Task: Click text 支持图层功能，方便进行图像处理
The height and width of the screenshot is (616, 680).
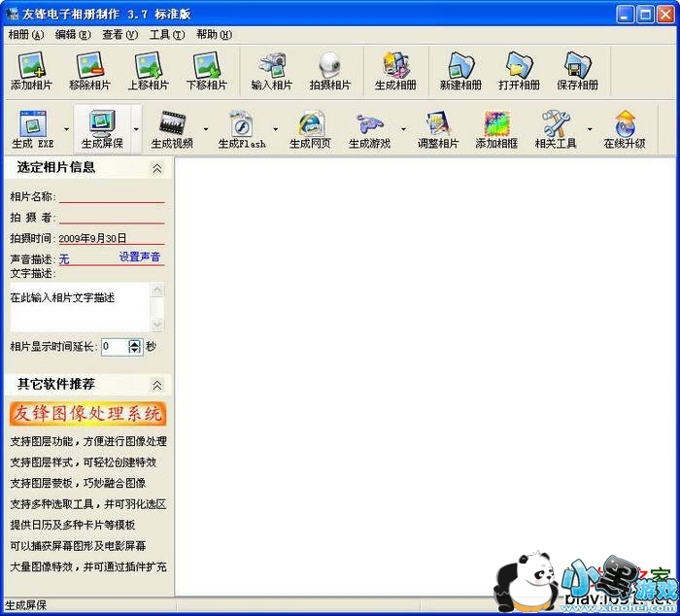Action: 88,442
